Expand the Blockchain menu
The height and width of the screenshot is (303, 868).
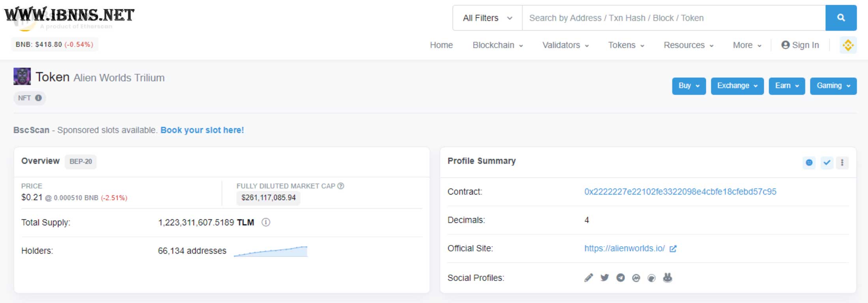[x=498, y=45]
